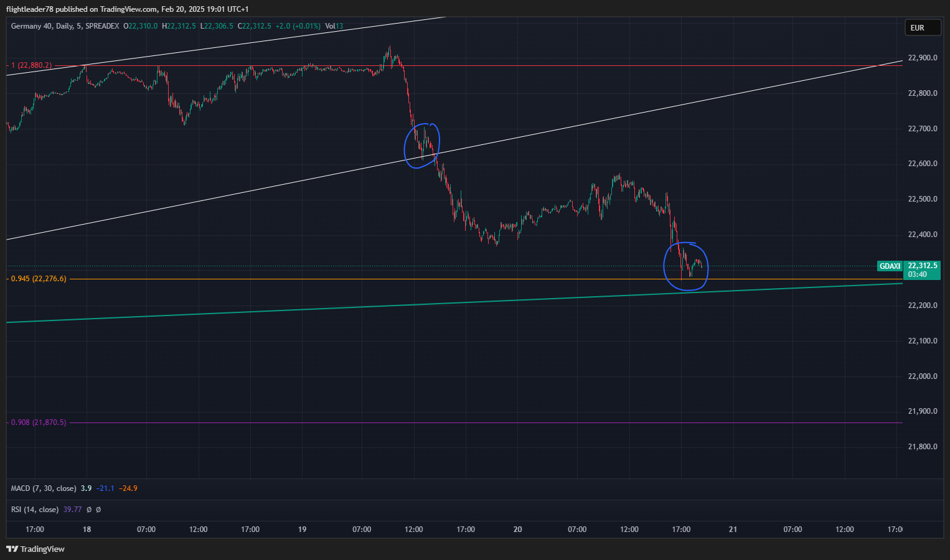Click the date 19 on time axis
This screenshot has height=560, width=950.
point(302,530)
